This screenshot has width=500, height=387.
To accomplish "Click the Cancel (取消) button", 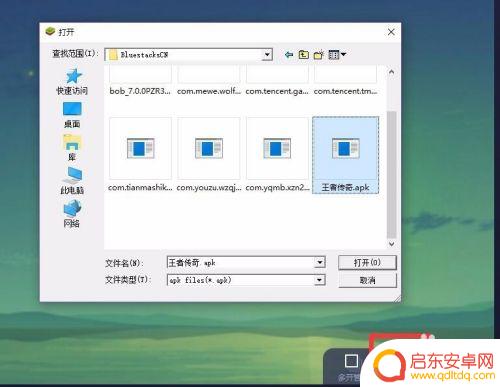I will [x=367, y=280].
